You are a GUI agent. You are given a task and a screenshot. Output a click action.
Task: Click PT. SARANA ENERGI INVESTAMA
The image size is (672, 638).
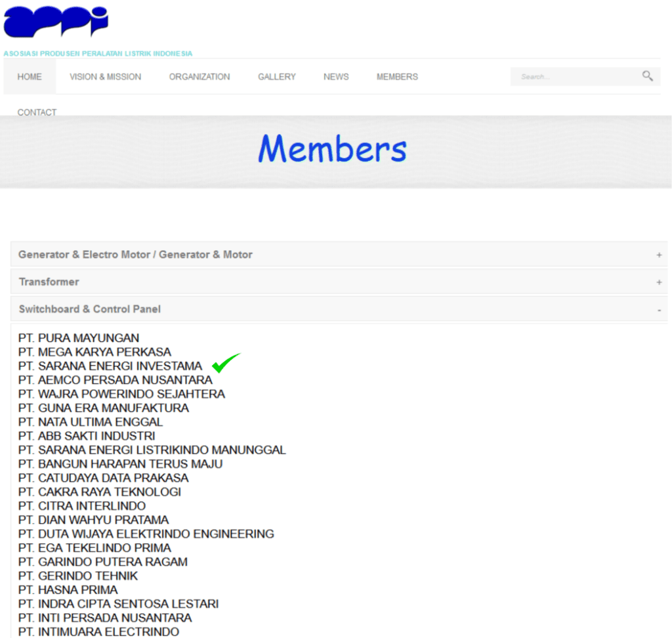(x=110, y=366)
